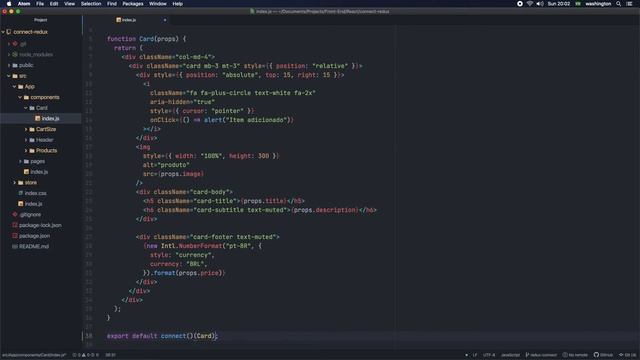Viewport: 640px width, 360px height.
Task: Open Spotlight search icon
Action: [619, 4]
